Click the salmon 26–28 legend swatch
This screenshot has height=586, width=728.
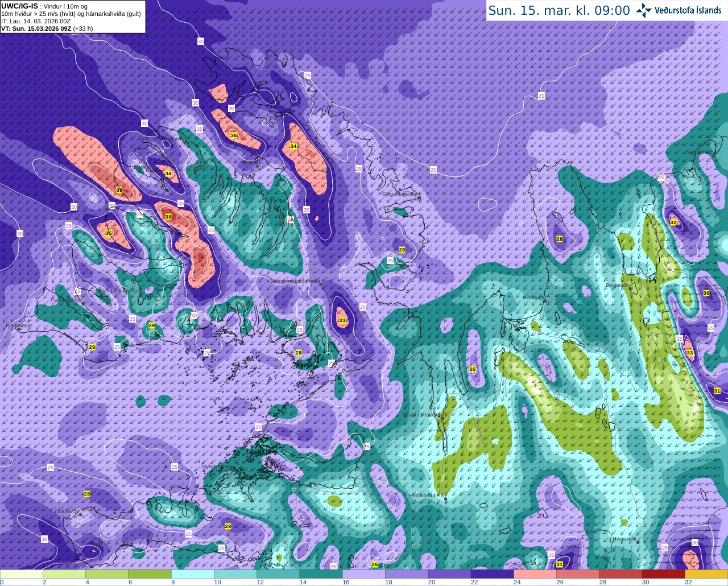pos(578,574)
